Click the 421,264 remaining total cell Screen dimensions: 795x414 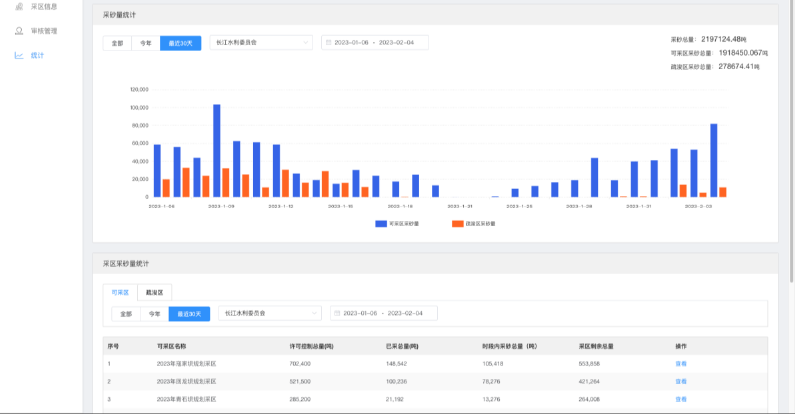(x=589, y=382)
